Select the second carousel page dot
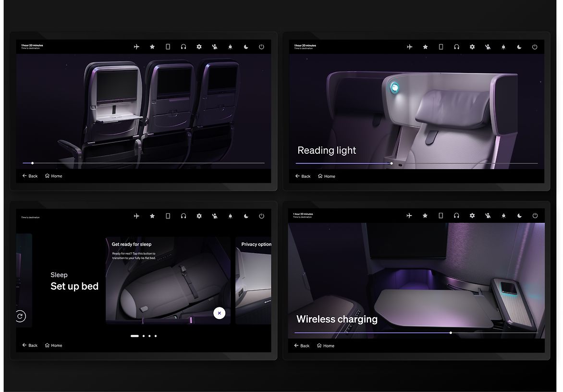The height and width of the screenshot is (392, 563). coord(144,336)
